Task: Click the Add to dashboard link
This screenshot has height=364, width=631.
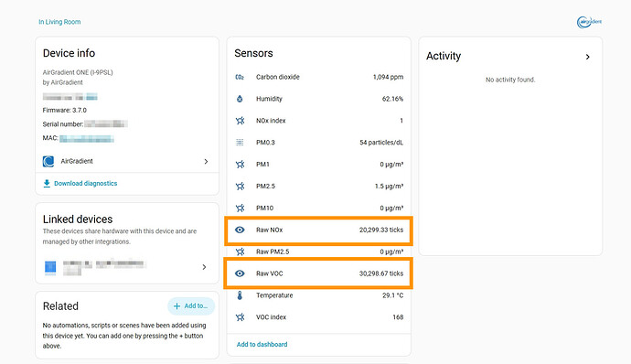Action: point(262,344)
